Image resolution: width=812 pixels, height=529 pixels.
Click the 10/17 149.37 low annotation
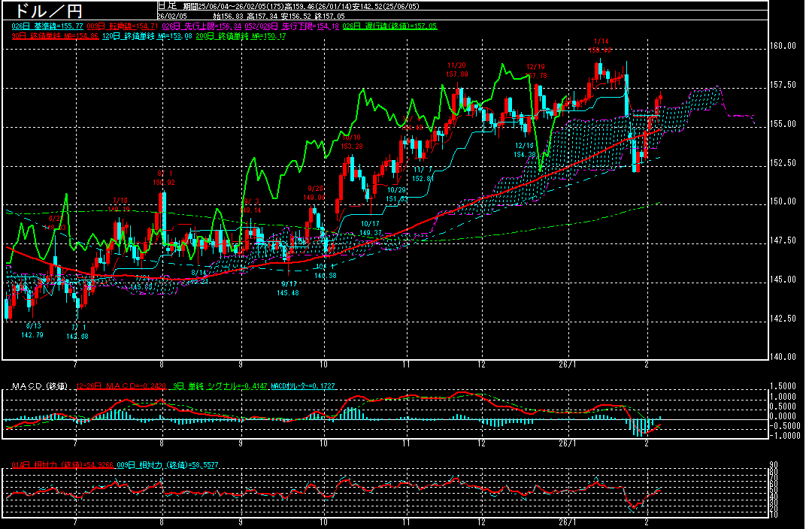click(x=369, y=228)
